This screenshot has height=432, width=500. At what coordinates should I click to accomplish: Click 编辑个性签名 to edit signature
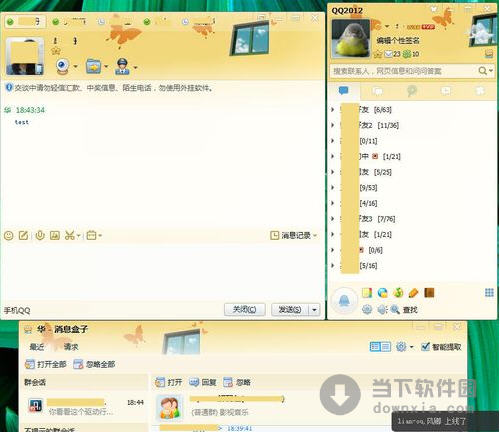tap(398, 41)
